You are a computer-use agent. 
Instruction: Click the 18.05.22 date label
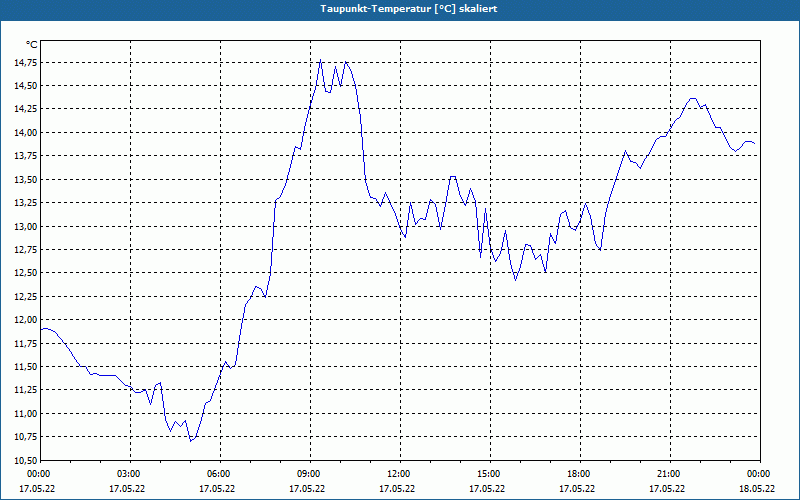pyautogui.click(x=757, y=489)
